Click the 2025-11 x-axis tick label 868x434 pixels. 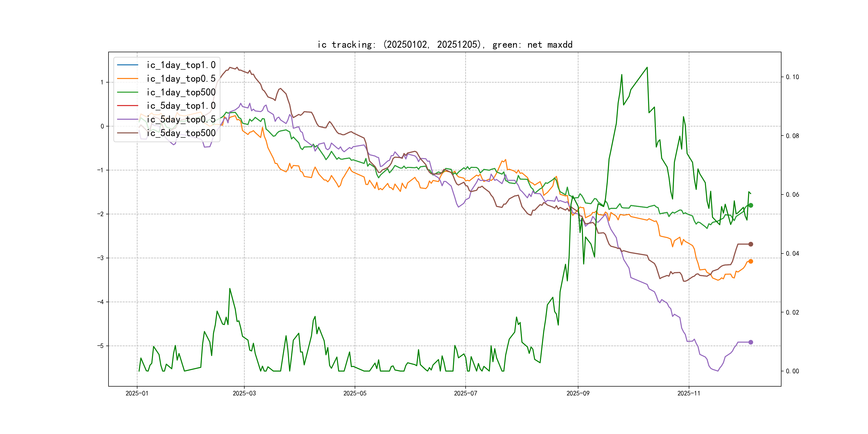coord(689,393)
